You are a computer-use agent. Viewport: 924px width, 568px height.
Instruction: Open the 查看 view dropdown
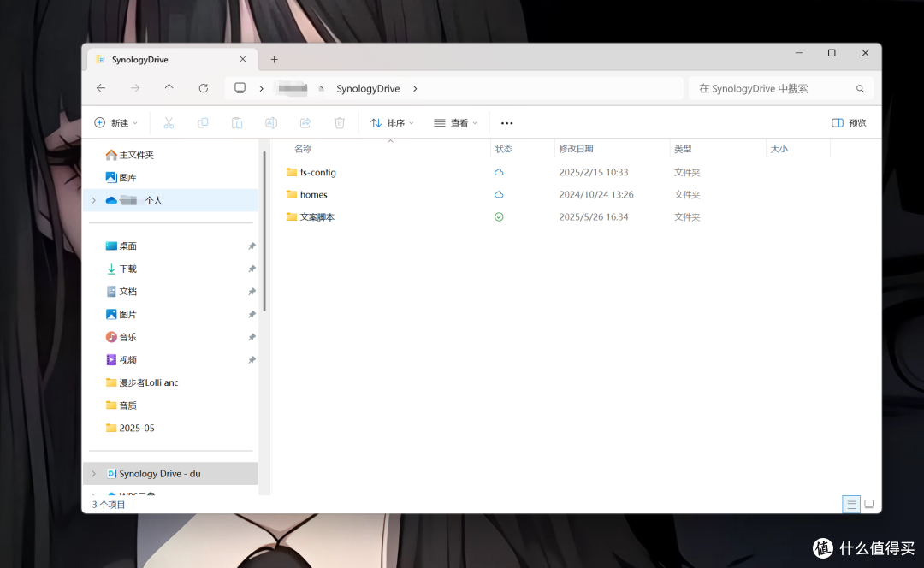coord(455,123)
